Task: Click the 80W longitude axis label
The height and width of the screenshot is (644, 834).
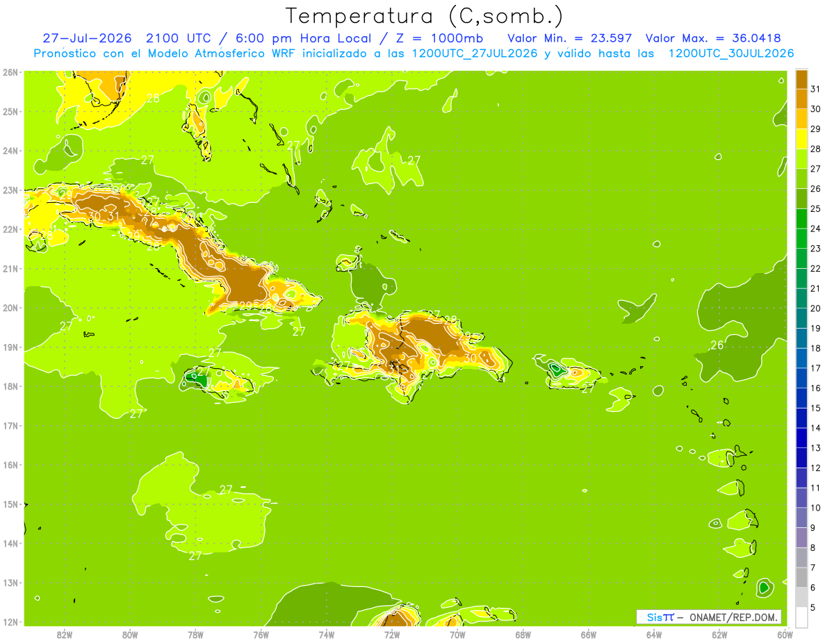Action: point(130,634)
